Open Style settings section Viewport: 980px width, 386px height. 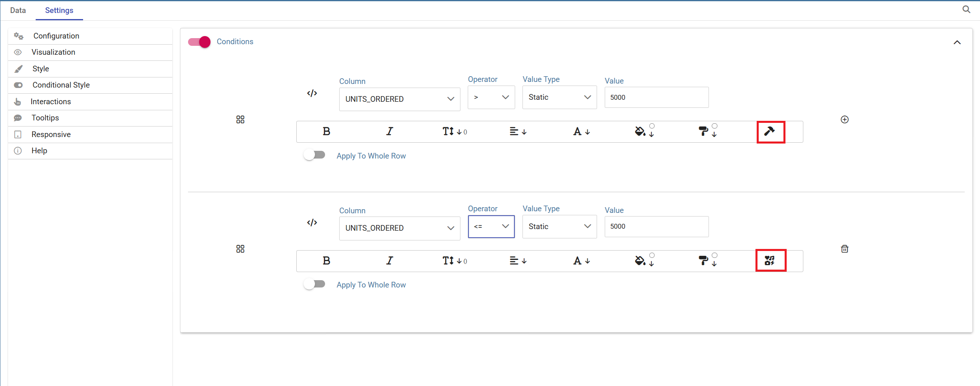[x=90, y=69]
